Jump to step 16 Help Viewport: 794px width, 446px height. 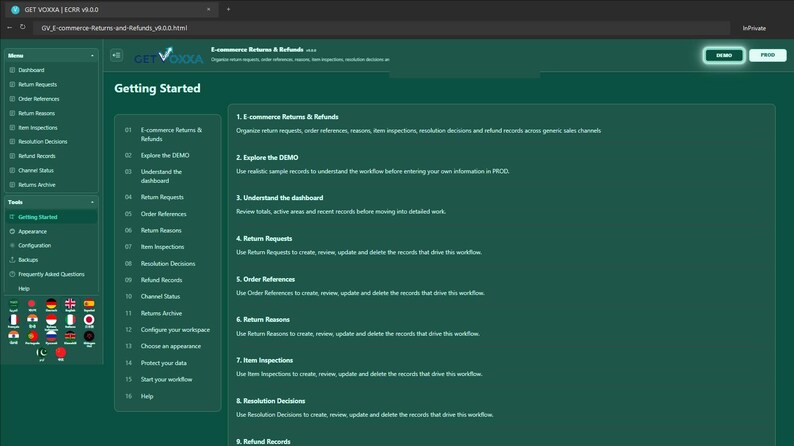(x=168, y=396)
